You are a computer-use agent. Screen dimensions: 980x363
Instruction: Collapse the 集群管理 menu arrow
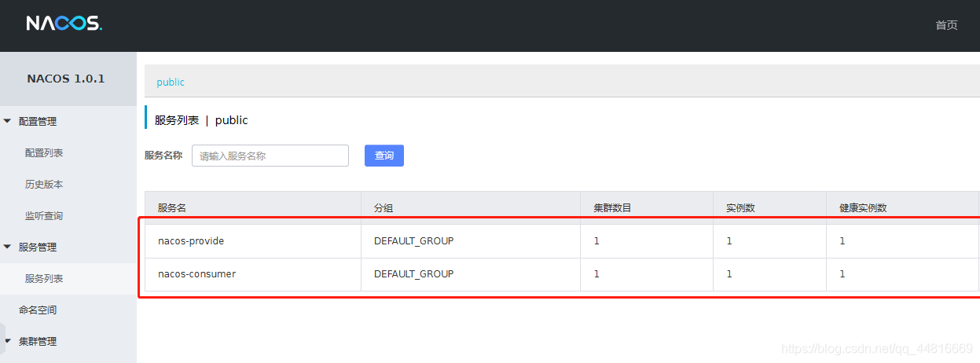click(x=8, y=341)
